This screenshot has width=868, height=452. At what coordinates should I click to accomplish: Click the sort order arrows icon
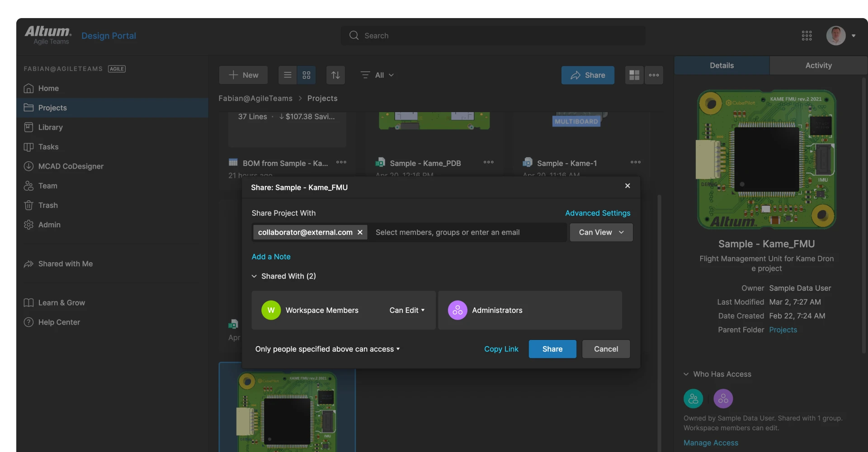point(335,75)
